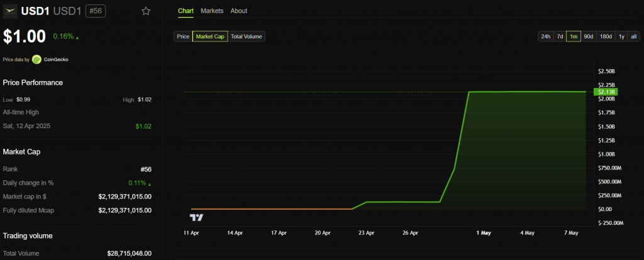The height and width of the screenshot is (260, 644).
Task: Click the 0.16% price change value
Action: point(64,36)
